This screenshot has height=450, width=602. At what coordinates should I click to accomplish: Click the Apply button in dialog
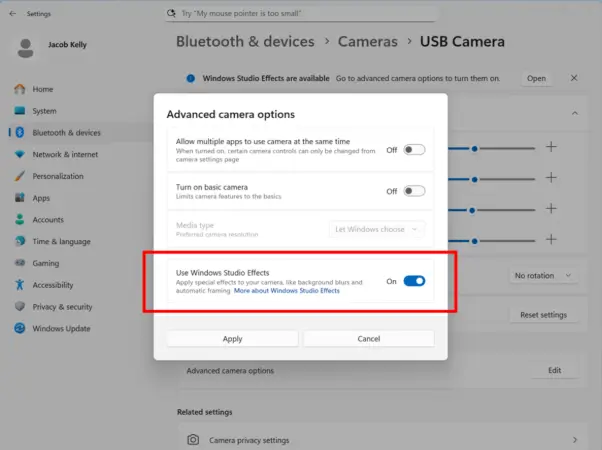click(x=232, y=339)
